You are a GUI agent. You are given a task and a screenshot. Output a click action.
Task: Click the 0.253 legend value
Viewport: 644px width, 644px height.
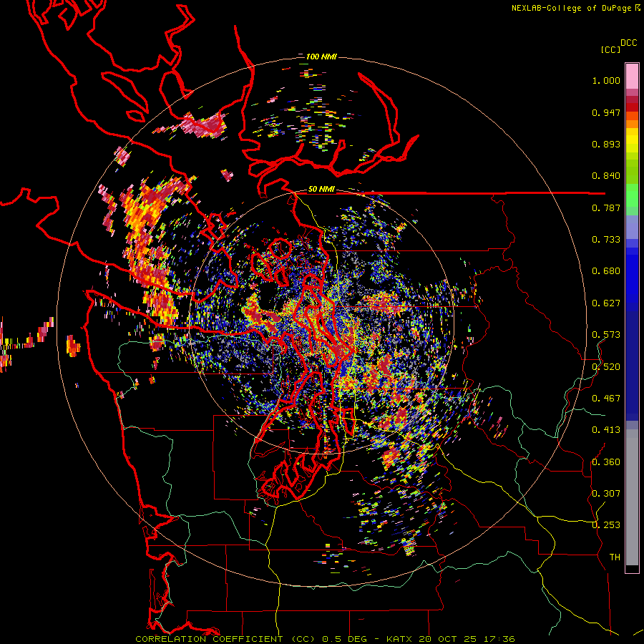tap(606, 525)
